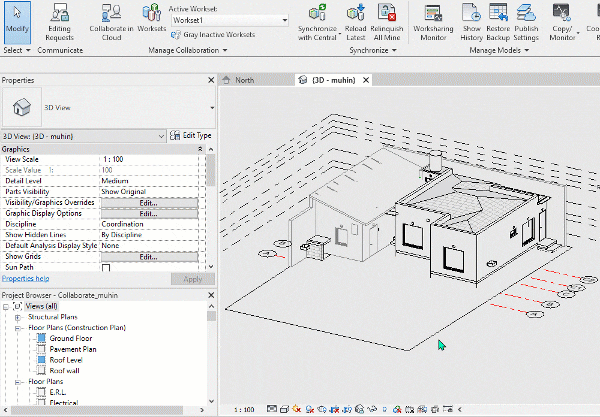Open the Worksets dialog
Image resolution: width=600 pixels, height=417 pixels.
click(x=152, y=18)
